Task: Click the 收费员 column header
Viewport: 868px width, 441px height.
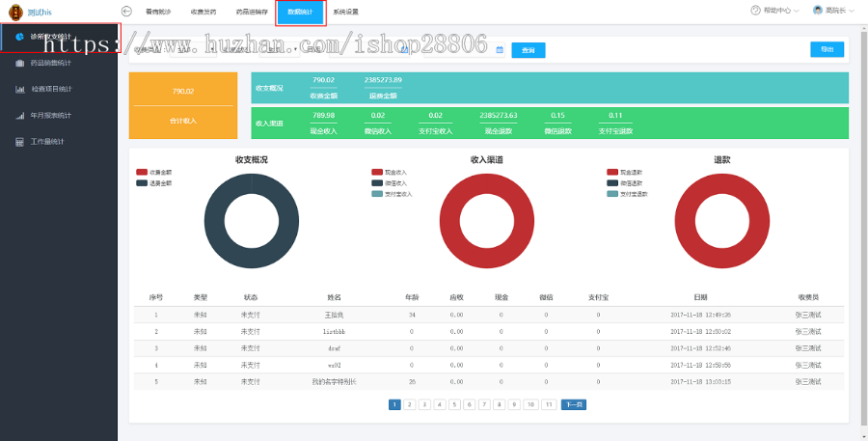Action: point(808,297)
